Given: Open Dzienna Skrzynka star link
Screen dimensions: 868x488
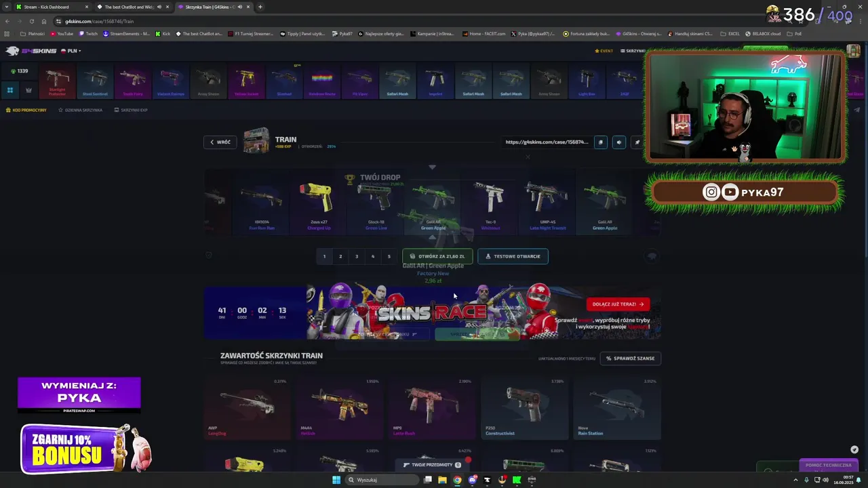Looking at the screenshot, I should 80,110.
